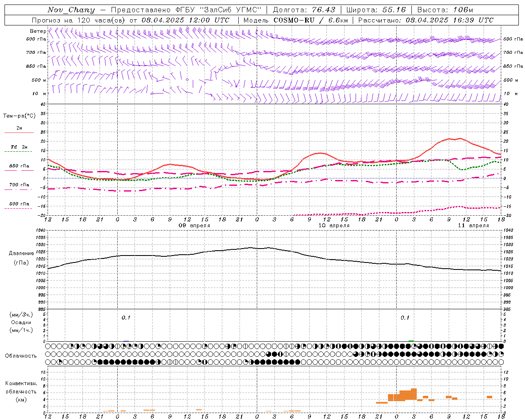
Task: Click the station name Nov_Chany
Action: point(71,10)
